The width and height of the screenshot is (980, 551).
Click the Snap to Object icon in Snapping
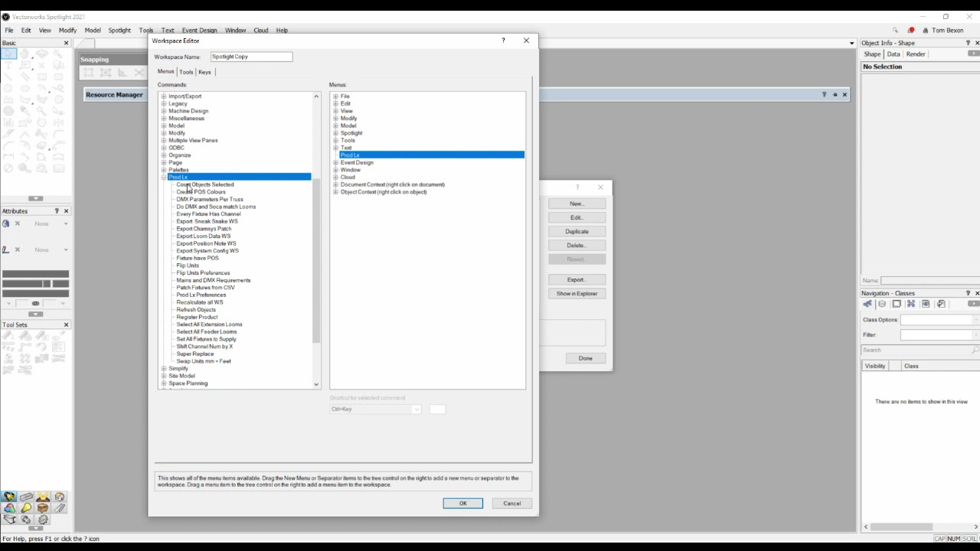[x=106, y=73]
